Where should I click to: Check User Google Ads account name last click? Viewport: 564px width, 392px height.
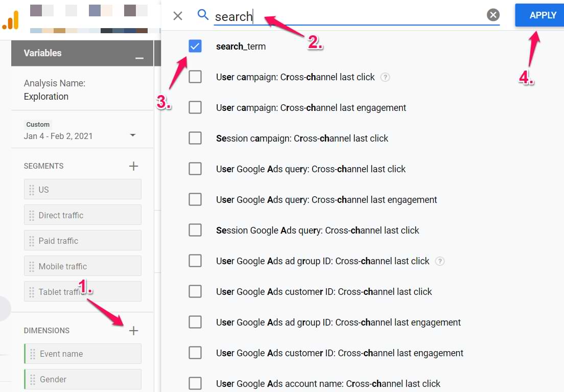[195, 383]
